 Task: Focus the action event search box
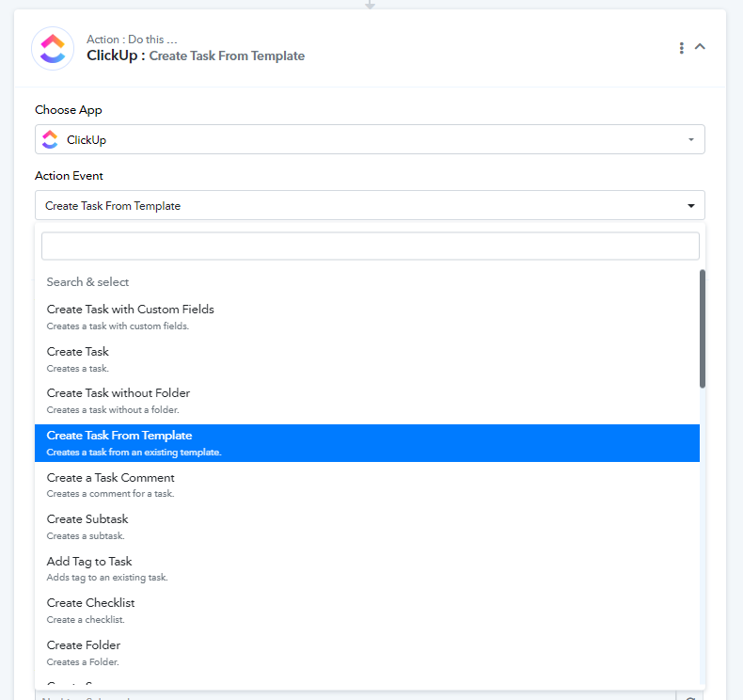coord(370,246)
